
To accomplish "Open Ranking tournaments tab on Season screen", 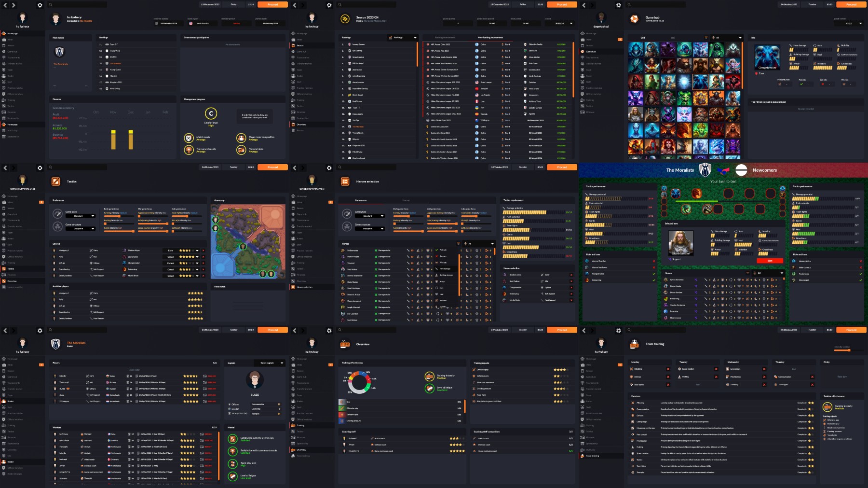I will pyautogui.click(x=445, y=37).
